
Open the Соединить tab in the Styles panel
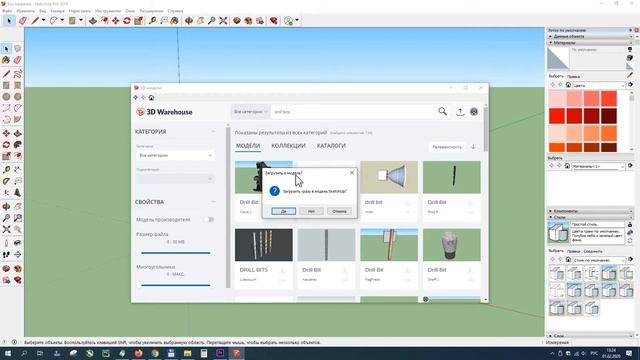(x=593, y=251)
